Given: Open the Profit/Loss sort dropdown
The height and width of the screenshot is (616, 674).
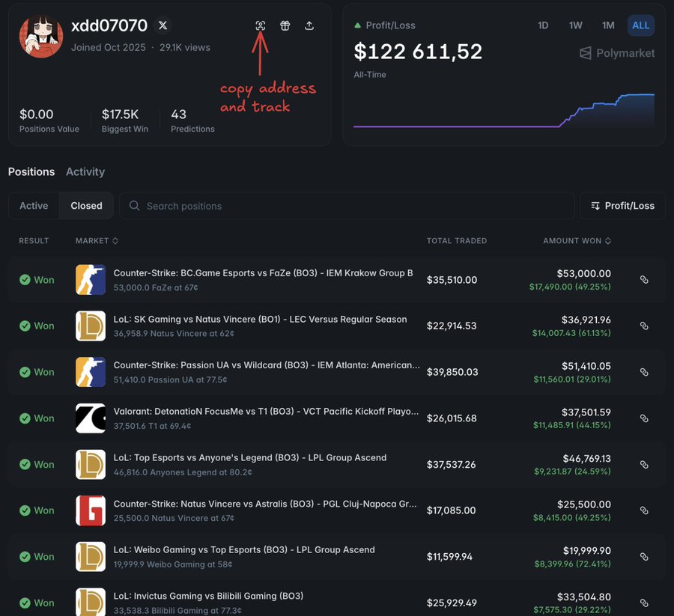Looking at the screenshot, I should pyautogui.click(x=622, y=206).
